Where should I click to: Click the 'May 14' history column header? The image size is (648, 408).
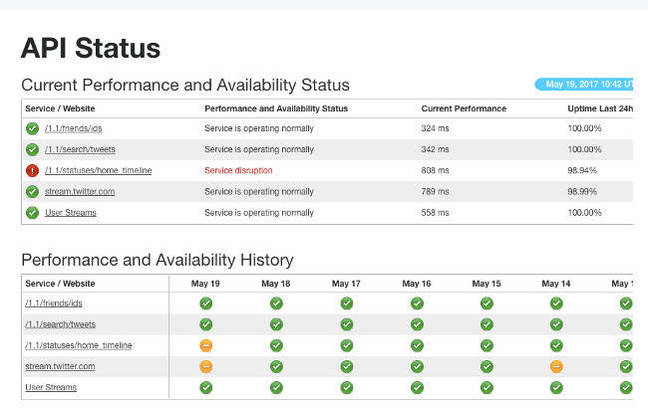point(556,284)
